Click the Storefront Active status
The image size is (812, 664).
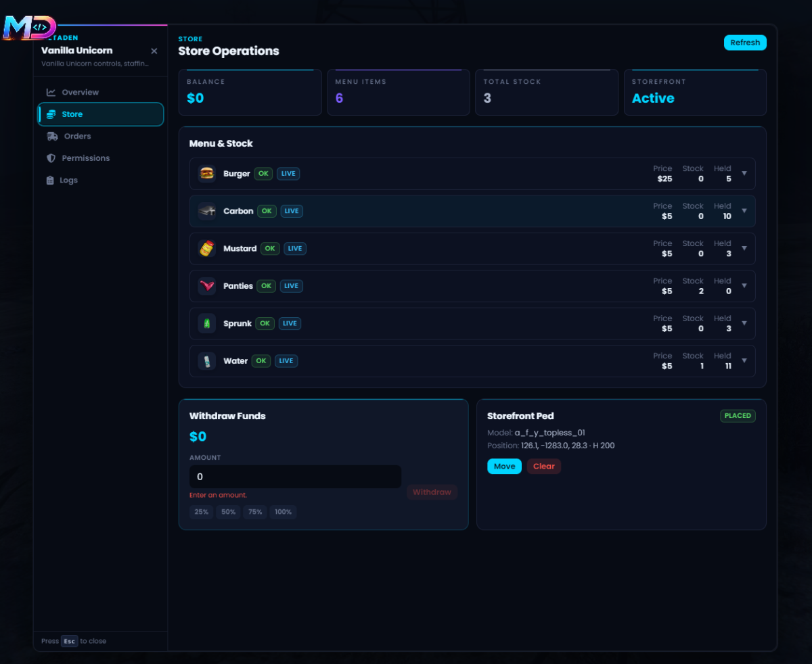pyautogui.click(x=653, y=99)
